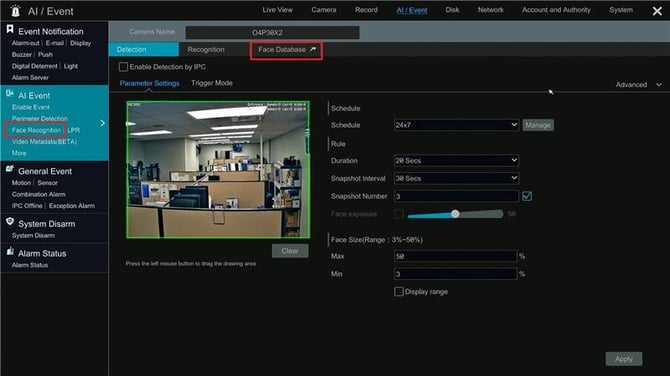
Task: Open LPR settings in sidebar
Action: (x=74, y=130)
